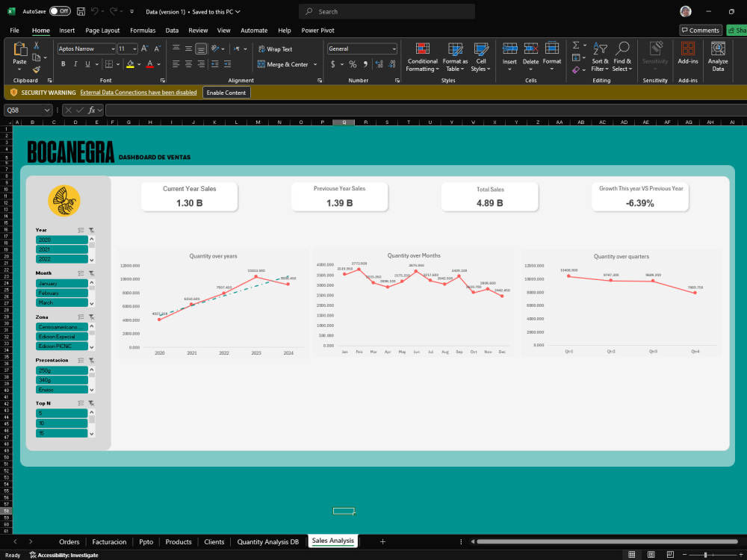Screen dimensions: 747x560
Task: Click the Insert cells icon
Action: pyautogui.click(x=509, y=49)
